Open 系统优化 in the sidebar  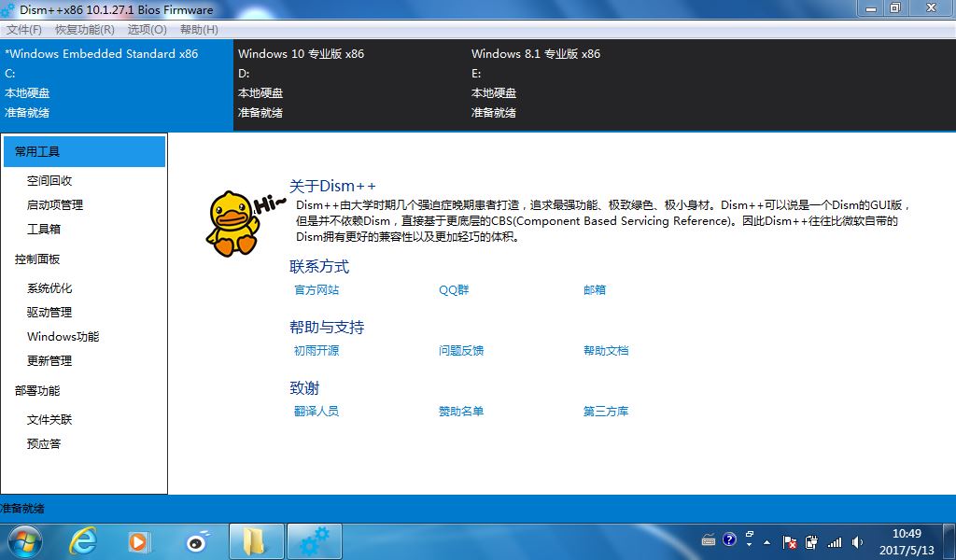tap(49, 288)
